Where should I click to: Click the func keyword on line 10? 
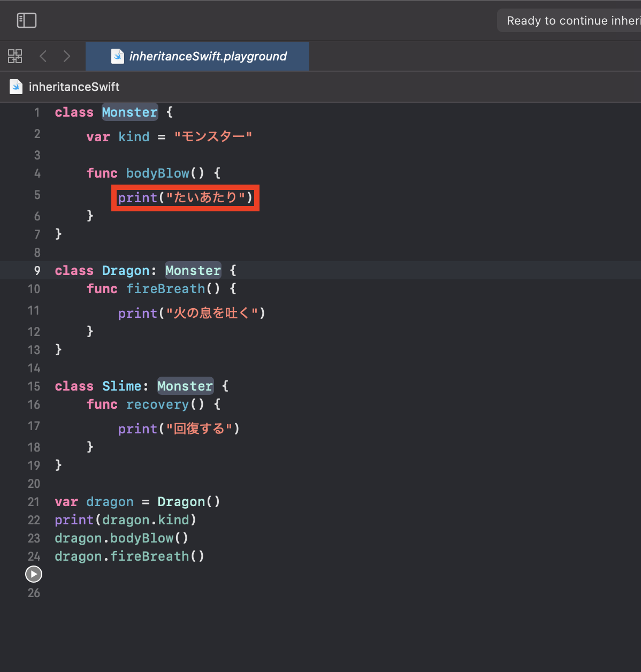click(x=102, y=289)
